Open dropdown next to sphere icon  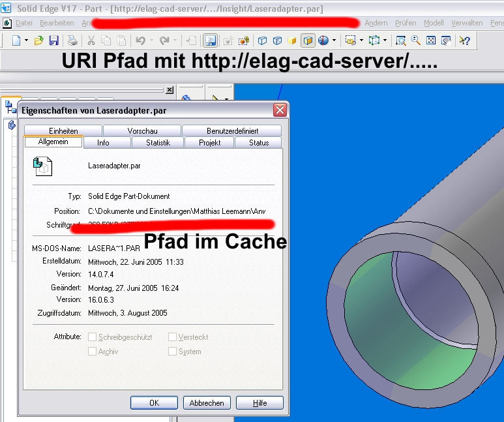point(334,40)
